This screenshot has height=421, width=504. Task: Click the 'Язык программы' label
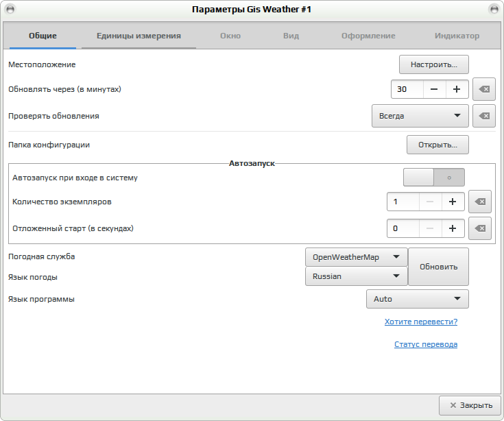click(41, 299)
